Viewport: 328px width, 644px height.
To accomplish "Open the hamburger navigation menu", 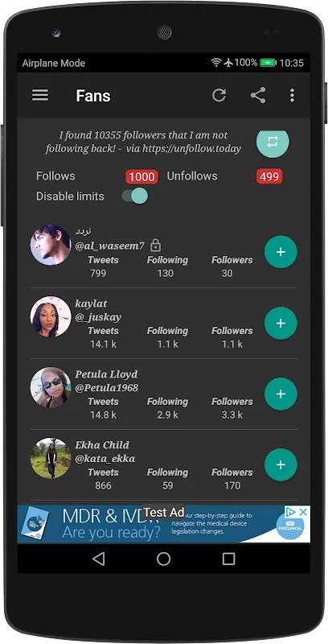I will pyautogui.click(x=40, y=95).
